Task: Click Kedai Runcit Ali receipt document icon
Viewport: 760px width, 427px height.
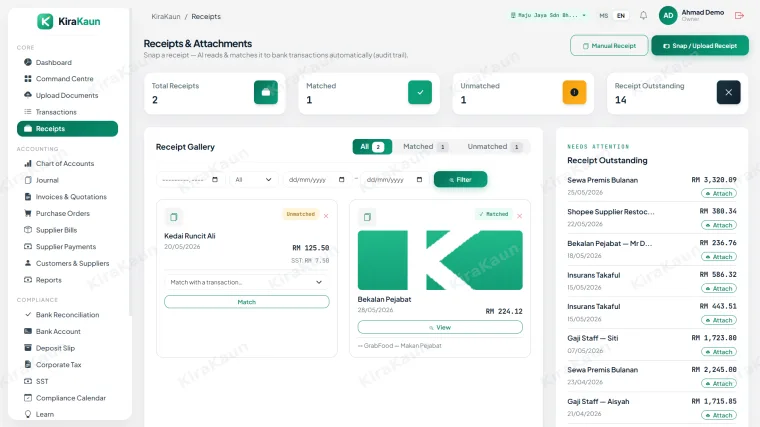Action: click(x=174, y=217)
